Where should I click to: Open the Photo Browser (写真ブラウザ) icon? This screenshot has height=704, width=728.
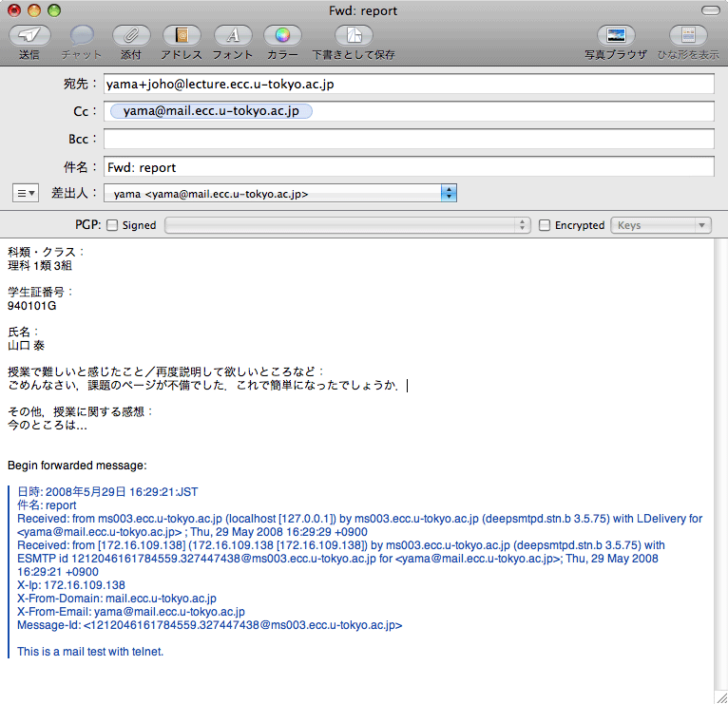(x=615, y=36)
